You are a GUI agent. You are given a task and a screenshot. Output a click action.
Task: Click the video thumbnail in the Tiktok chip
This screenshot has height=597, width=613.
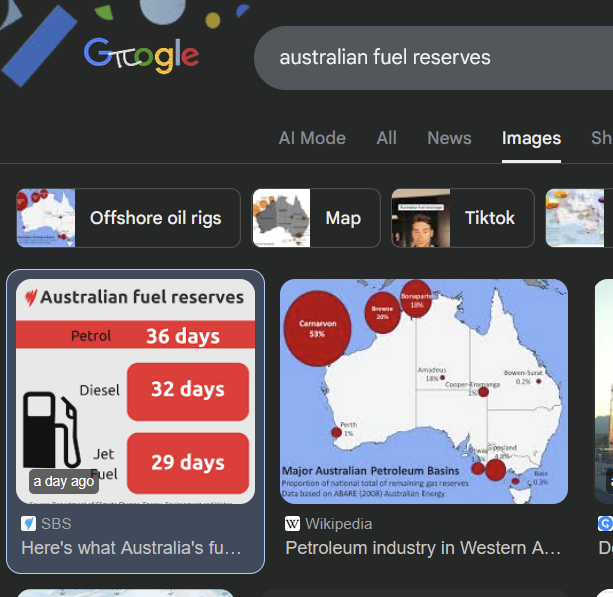[x=420, y=217]
